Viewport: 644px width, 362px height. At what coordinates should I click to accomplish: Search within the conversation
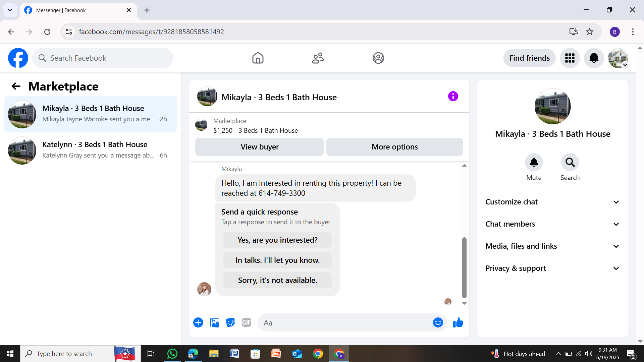(570, 163)
